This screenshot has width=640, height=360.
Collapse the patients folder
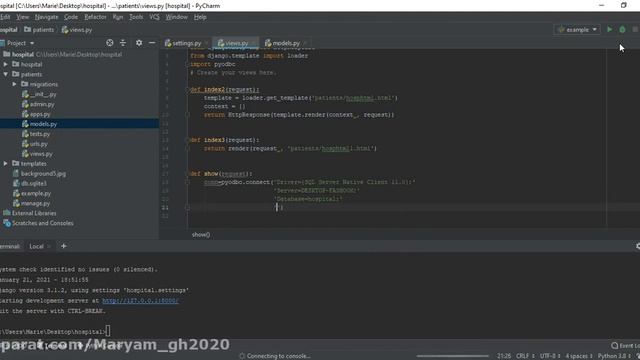pos(6,74)
